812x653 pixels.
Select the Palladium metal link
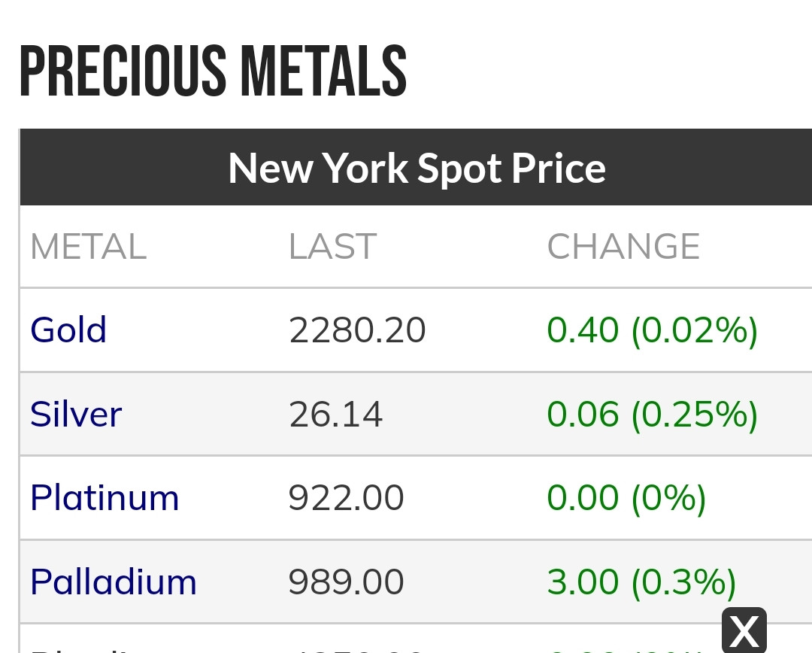coord(114,582)
